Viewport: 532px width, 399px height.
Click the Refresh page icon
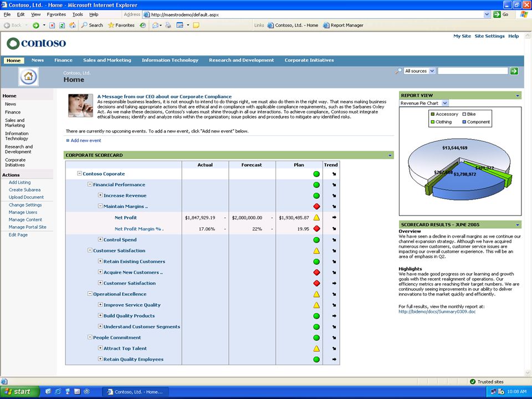[62, 25]
